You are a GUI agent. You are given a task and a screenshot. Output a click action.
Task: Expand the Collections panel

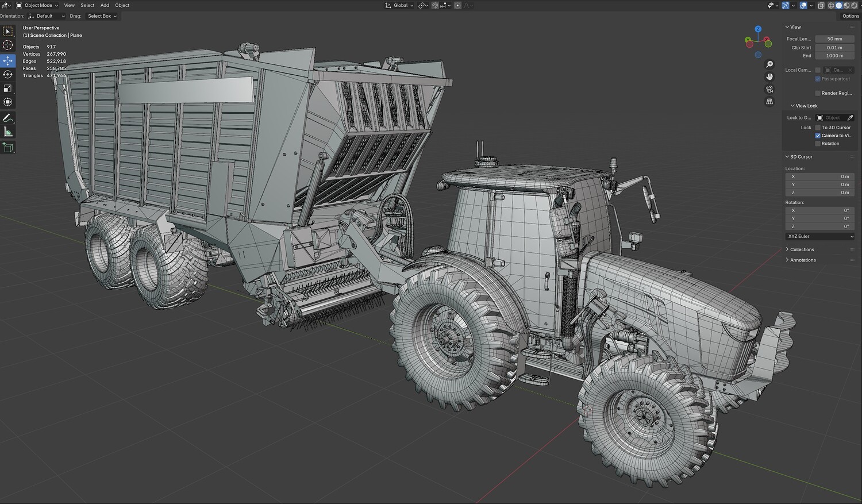pyautogui.click(x=799, y=249)
